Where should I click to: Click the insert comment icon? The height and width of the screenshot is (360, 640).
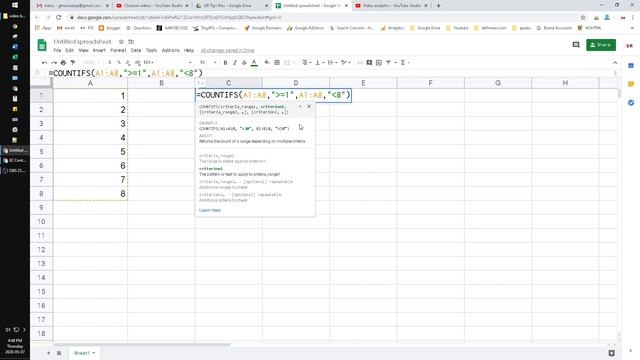pyautogui.click(x=369, y=62)
